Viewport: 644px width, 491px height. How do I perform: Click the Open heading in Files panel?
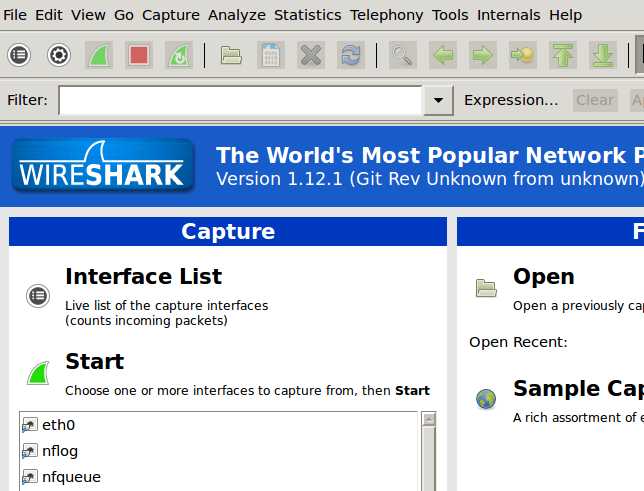[x=544, y=277]
